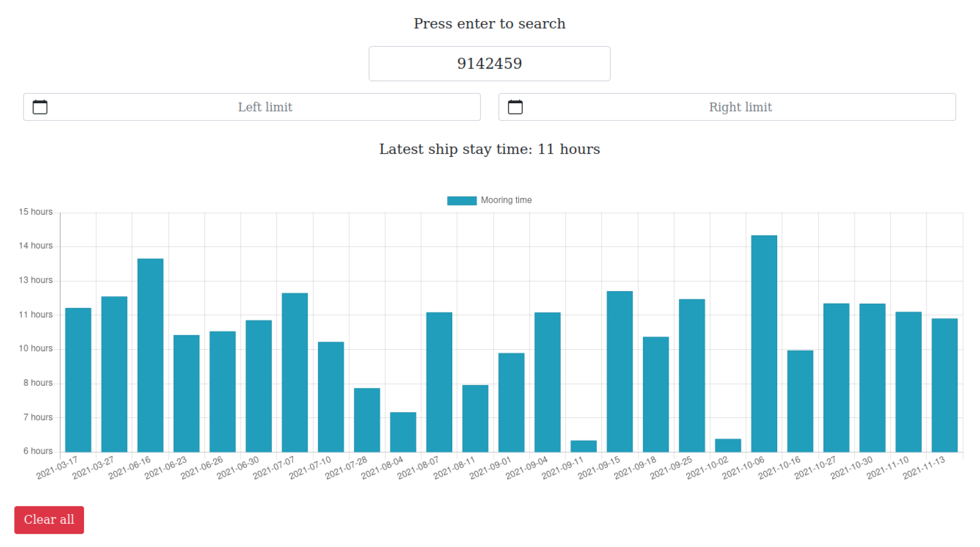This screenshot has width=980, height=547.
Task: Focus the search field containing 9142459
Action: (x=489, y=64)
